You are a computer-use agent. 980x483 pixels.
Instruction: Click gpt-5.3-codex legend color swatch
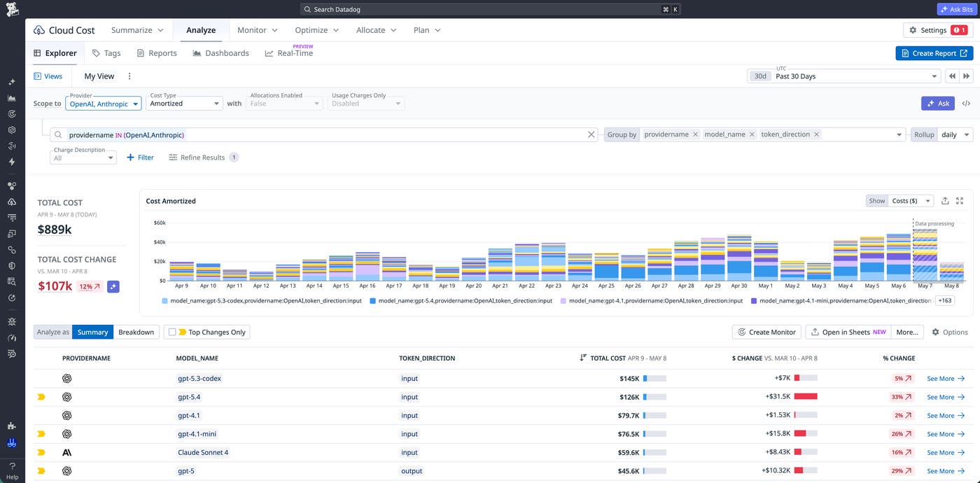click(164, 300)
